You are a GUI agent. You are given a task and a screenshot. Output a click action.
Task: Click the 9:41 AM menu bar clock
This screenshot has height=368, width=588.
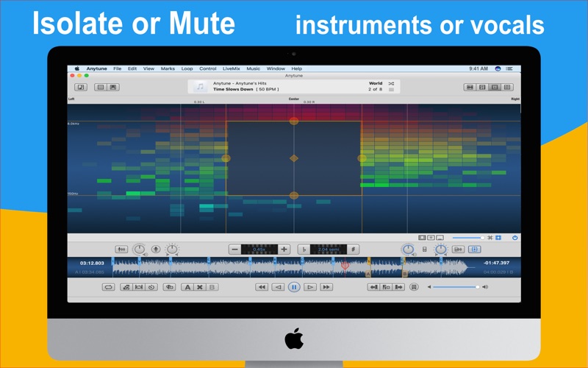[x=478, y=68]
